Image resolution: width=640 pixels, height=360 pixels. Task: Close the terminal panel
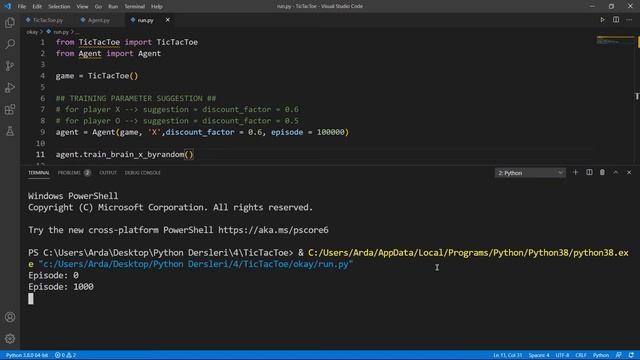point(629,173)
